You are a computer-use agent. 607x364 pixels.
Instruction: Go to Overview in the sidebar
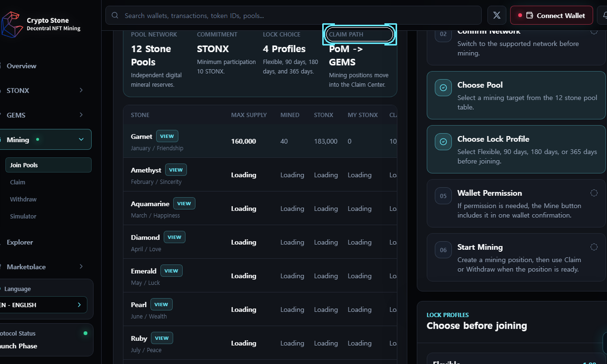click(21, 66)
